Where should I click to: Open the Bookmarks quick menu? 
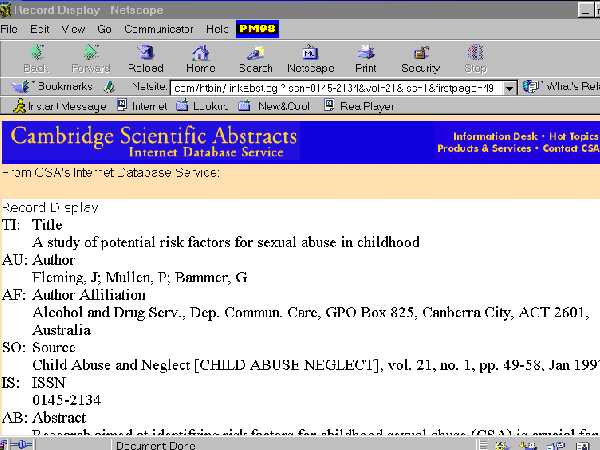coord(52,87)
